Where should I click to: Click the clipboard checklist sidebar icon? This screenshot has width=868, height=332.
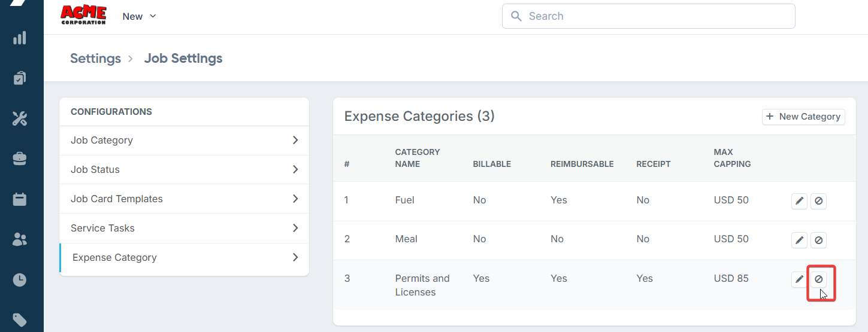pos(20,78)
